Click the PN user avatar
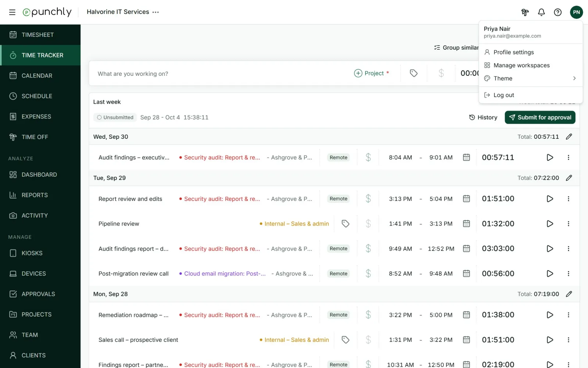Screen dimensions: 588x368 pyautogui.click(x=576, y=12)
